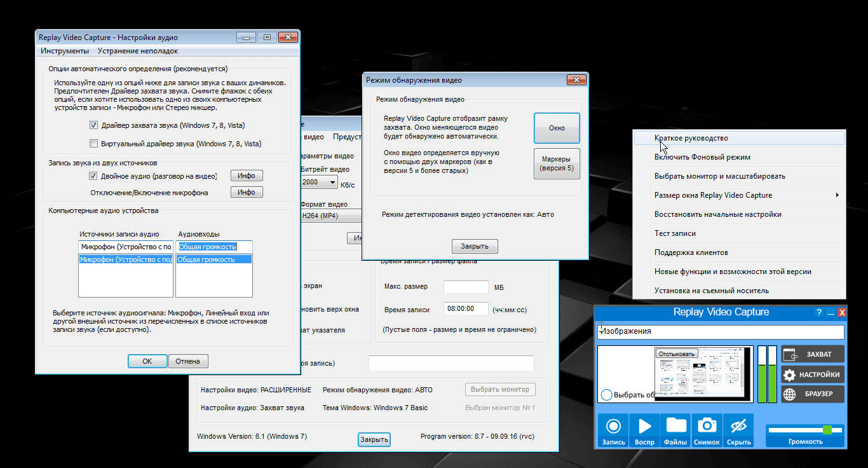This screenshot has height=468, width=868.
Task: Start recording with the Запись button
Action: [613, 430]
